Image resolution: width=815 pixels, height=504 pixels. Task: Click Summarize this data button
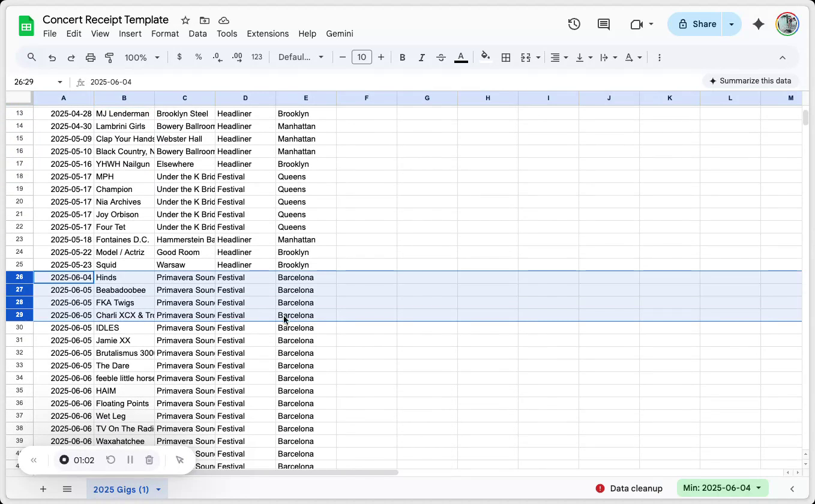(x=750, y=81)
